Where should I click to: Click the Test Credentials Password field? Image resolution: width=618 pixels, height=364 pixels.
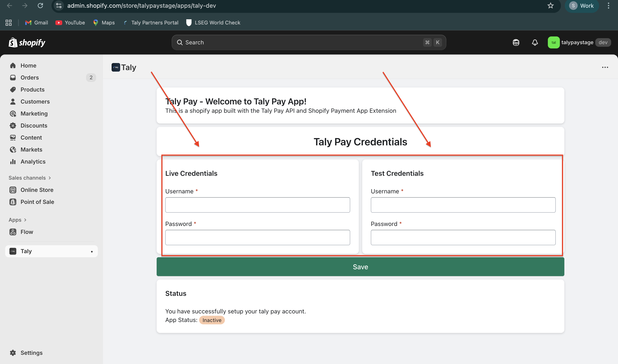pos(463,238)
